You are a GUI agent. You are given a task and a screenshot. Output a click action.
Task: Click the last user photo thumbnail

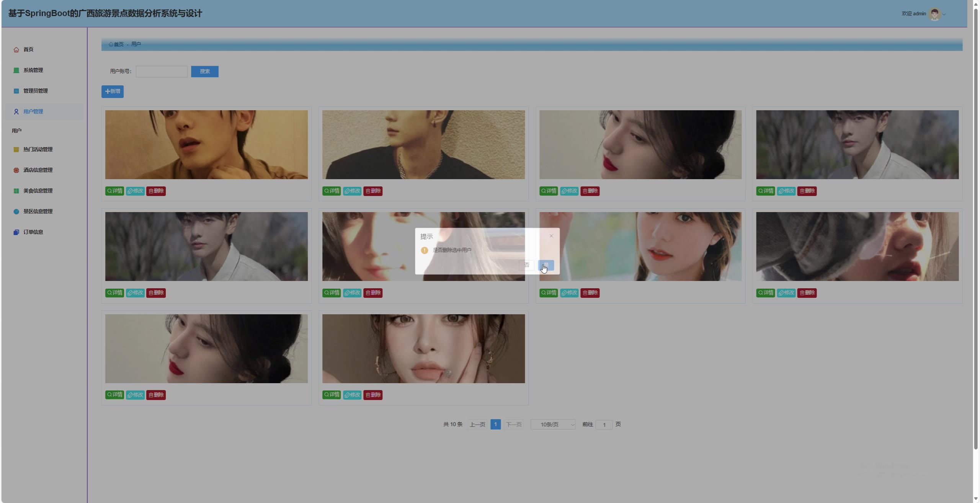point(423,349)
